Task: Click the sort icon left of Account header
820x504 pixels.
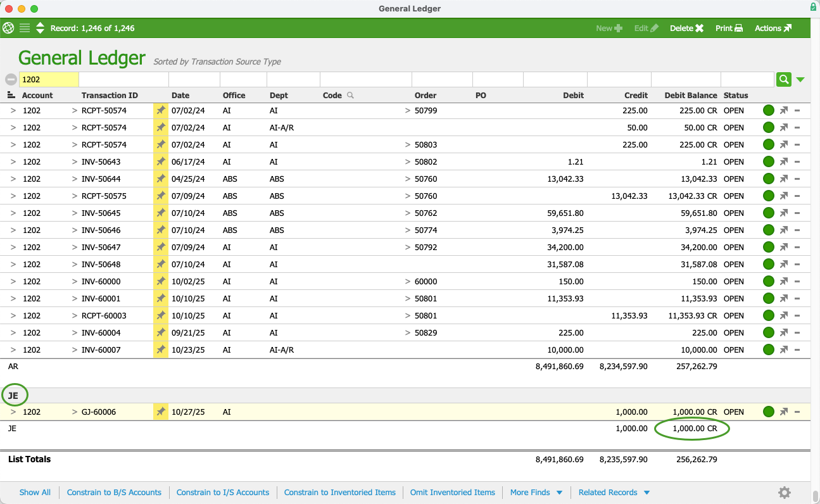Action: (x=11, y=95)
